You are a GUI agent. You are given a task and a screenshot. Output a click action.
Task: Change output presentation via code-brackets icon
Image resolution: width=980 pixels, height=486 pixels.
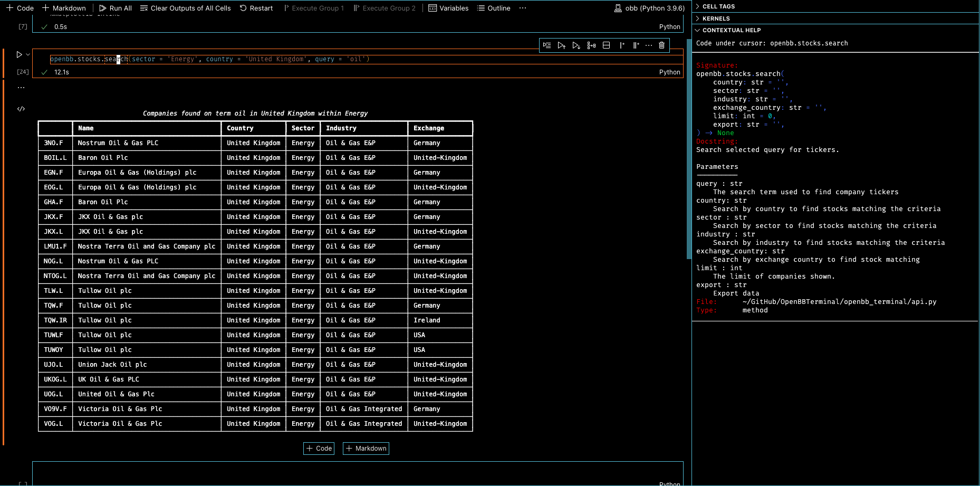[x=21, y=109]
